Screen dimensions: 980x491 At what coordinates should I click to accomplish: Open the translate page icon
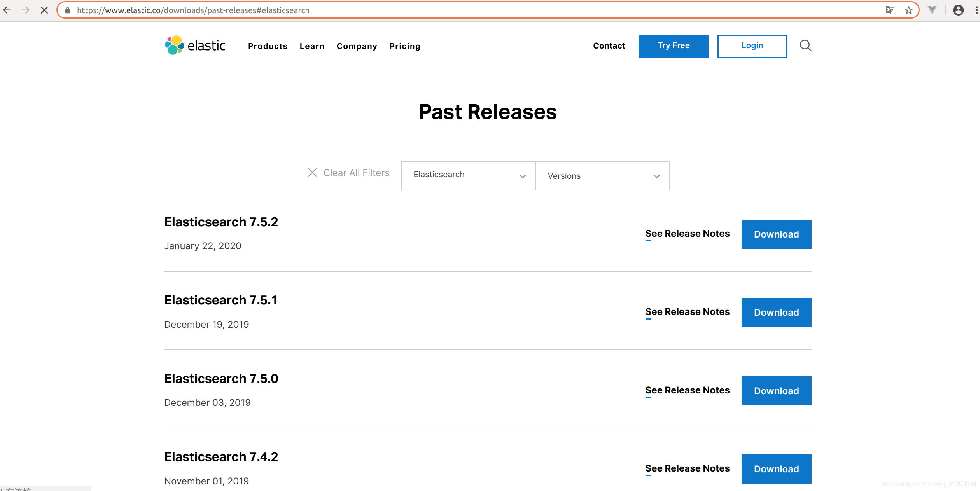(x=890, y=10)
